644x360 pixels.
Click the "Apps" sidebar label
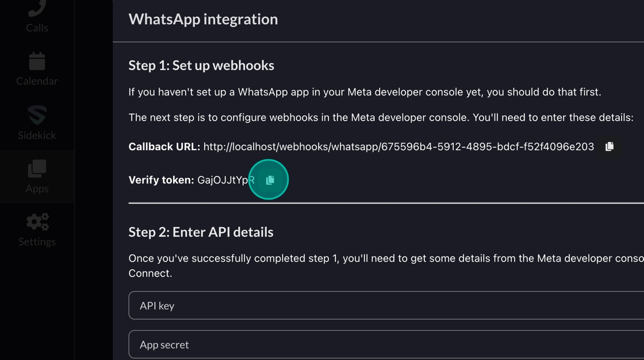coord(37,189)
